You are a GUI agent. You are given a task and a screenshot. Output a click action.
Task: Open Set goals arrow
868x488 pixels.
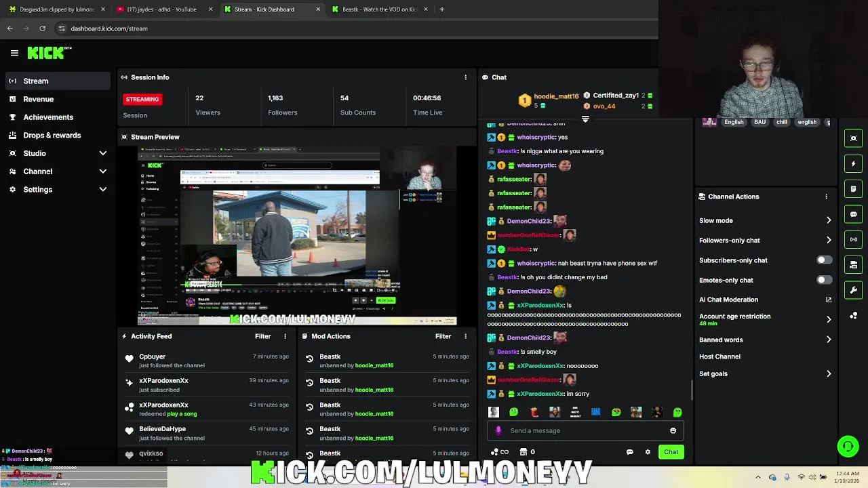click(x=829, y=373)
